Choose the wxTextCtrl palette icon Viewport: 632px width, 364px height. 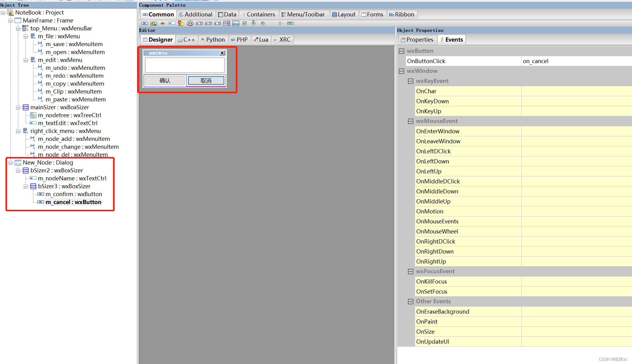coord(172,23)
